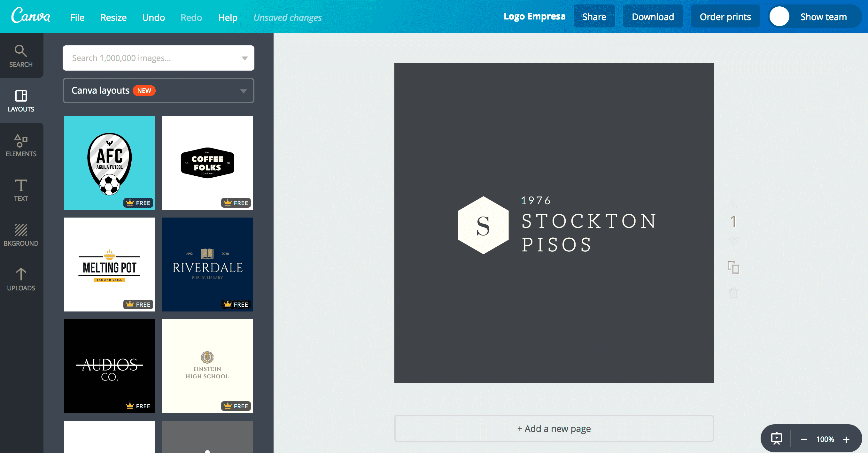Click the Undo button
Image resolution: width=868 pixels, height=453 pixels.
(154, 17)
